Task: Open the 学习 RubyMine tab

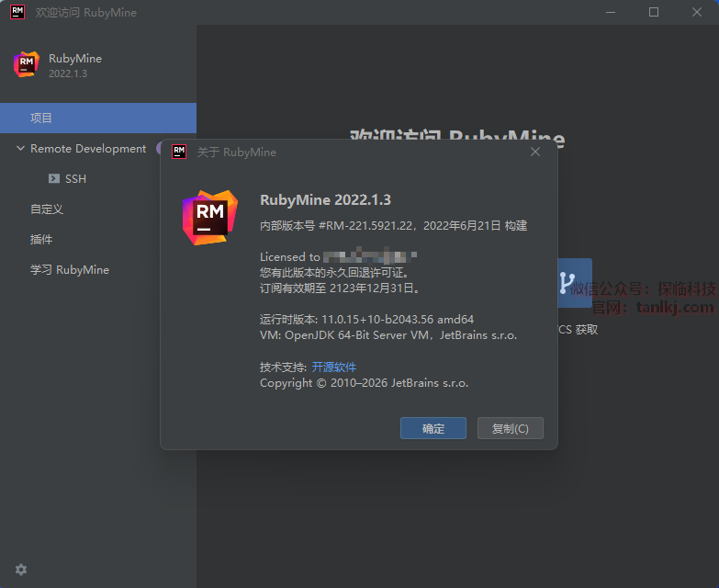Action: pyautogui.click(x=70, y=270)
